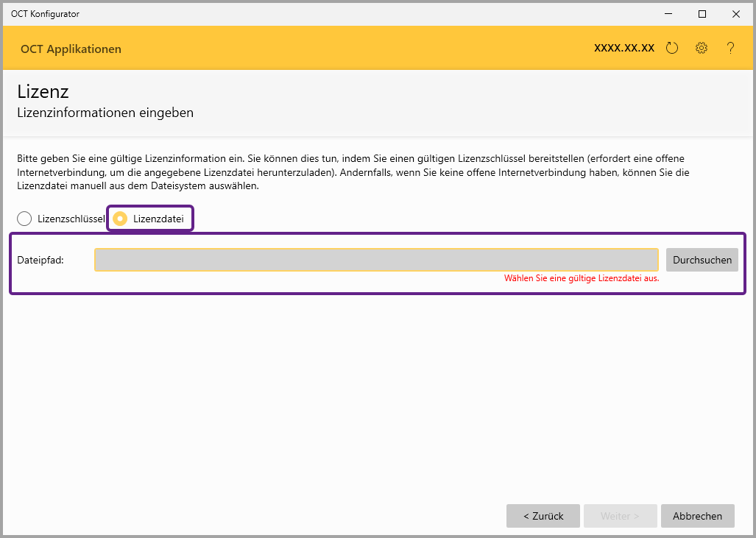Open settings via the gear icon
The width and height of the screenshot is (756, 538).
[702, 49]
